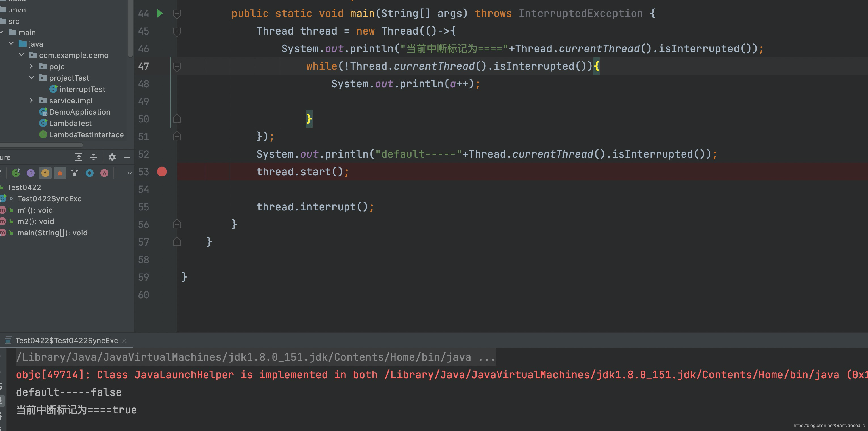The height and width of the screenshot is (431, 868).
Task: Navigate to main(String[]): void in Structure
Action: click(52, 233)
